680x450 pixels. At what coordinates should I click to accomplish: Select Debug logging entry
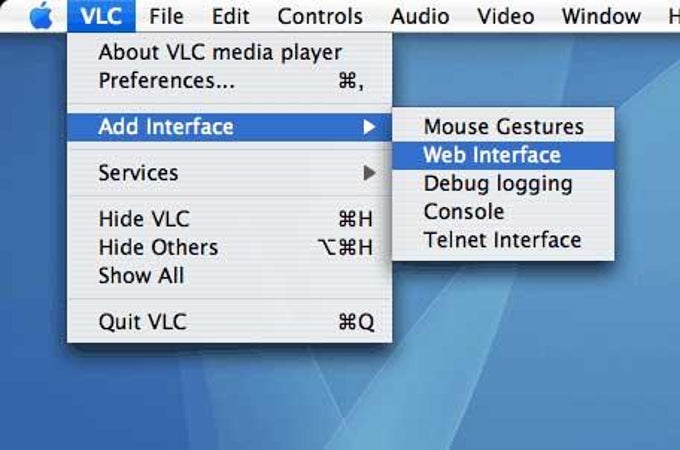503,184
